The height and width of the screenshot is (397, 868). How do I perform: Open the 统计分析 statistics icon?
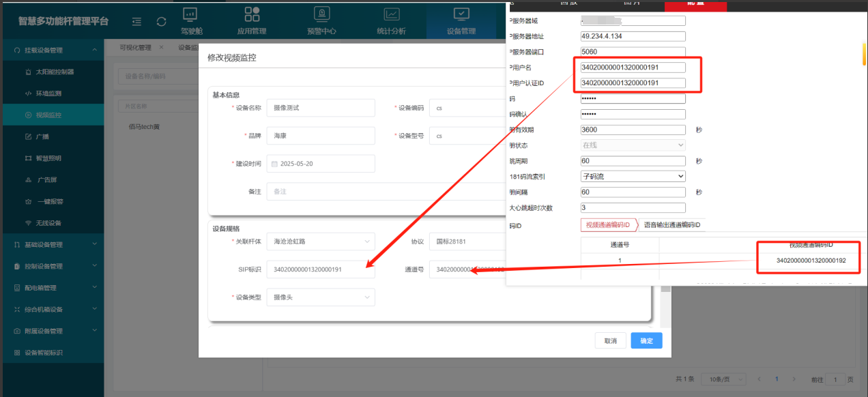[392, 19]
